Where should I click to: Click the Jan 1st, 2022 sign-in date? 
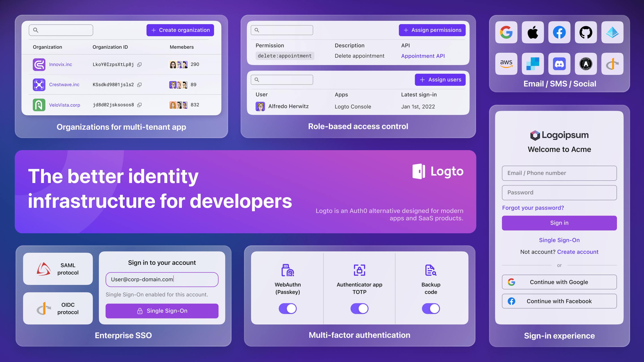tap(418, 107)
